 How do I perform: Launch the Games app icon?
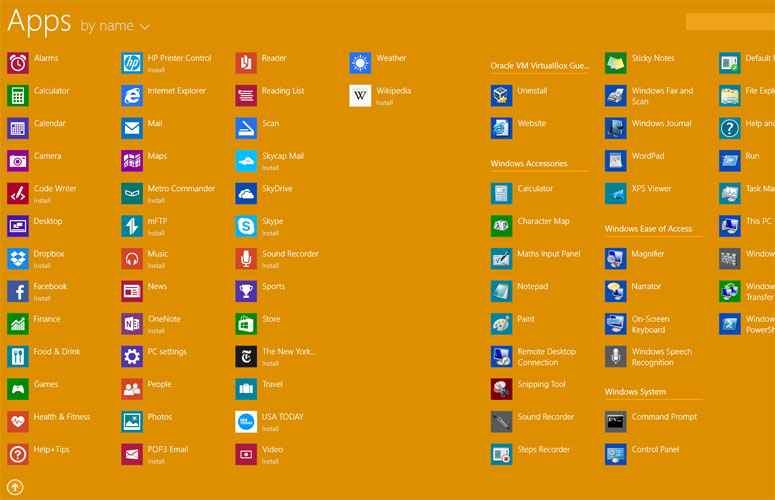point(18,389)
